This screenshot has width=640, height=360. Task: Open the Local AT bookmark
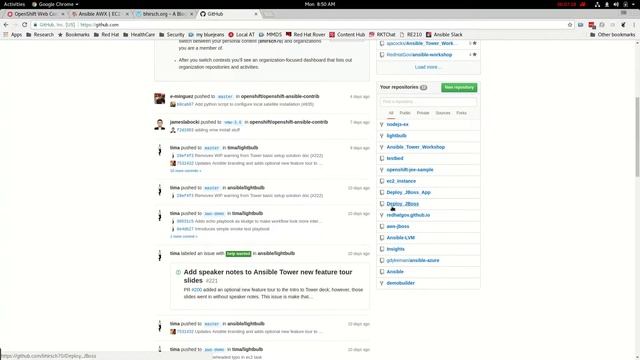tap(241, 35)
